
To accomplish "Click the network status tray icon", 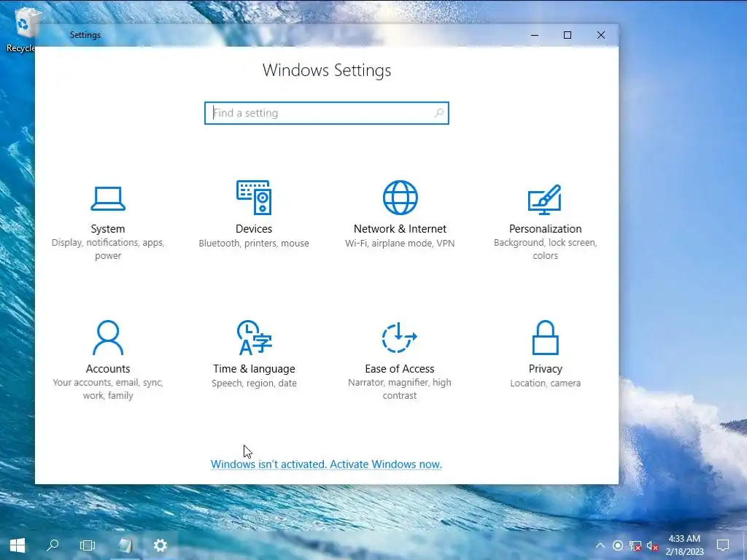I will coord(635,545).
